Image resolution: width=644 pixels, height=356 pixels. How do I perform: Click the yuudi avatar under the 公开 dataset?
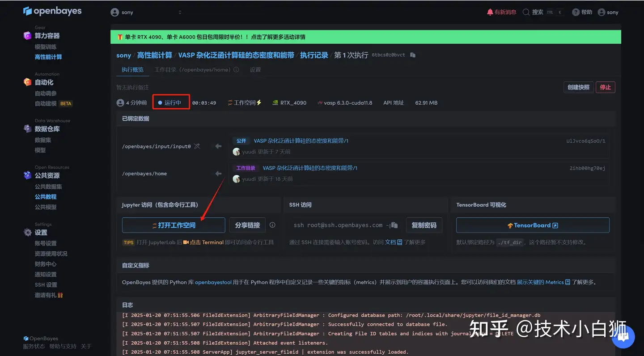click(237, 152)
